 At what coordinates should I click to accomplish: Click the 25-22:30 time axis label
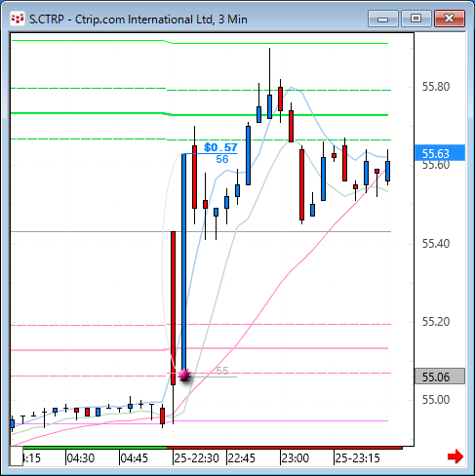pos(196,458)
